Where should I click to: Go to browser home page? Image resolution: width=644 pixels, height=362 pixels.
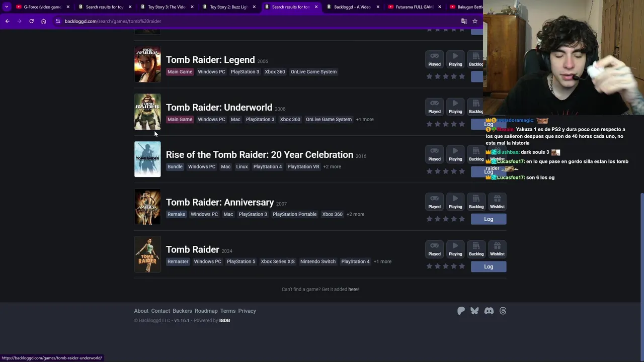point(43,21)
